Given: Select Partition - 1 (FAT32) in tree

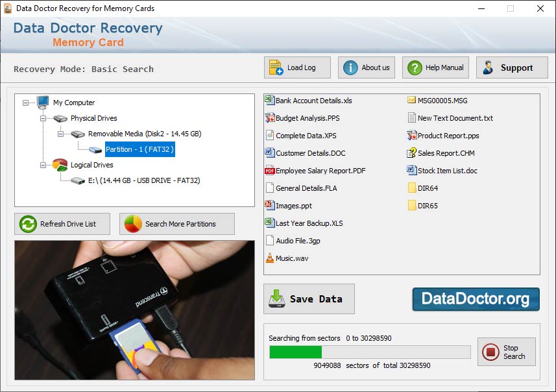Looking at the screenshot, I should (x=138, y=149).
